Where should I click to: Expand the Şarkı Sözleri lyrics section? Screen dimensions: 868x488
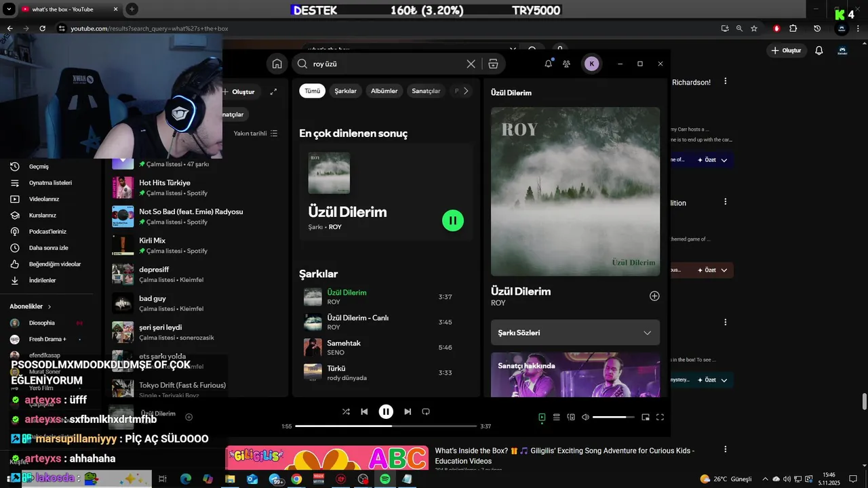tap(575, 333)
